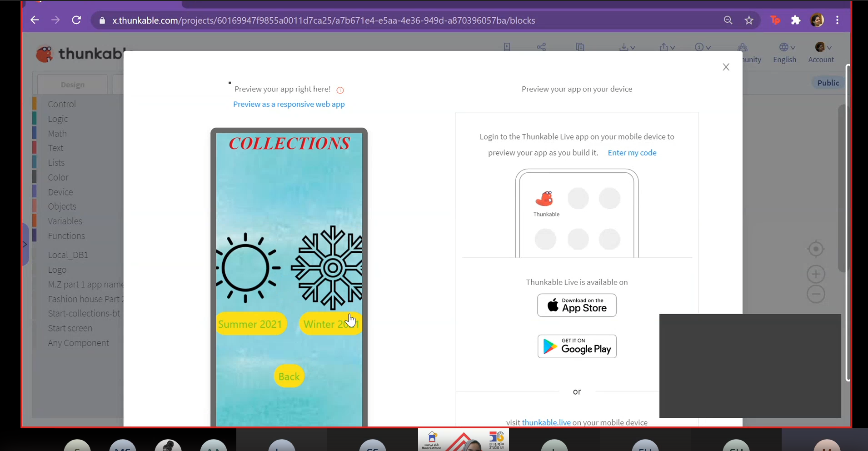Click the Makers at Home participant thumbnail
Screen dimensions: 868x451
(463, 440)
